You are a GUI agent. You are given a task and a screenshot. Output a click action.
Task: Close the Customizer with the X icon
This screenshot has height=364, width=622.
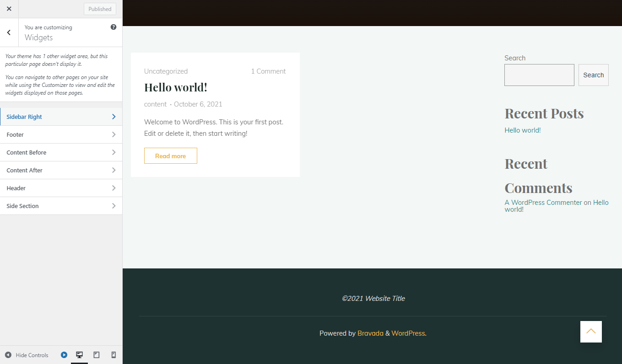(x=9, y=9)
